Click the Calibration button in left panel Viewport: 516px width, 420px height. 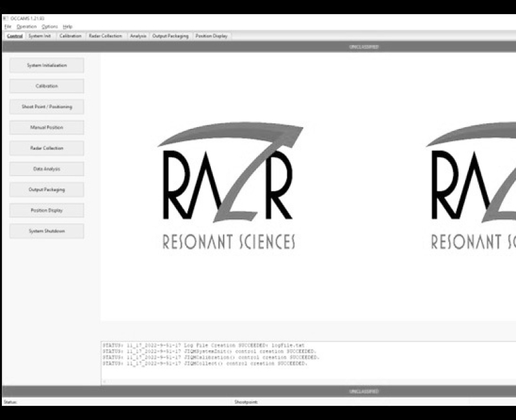pos(46,86)
